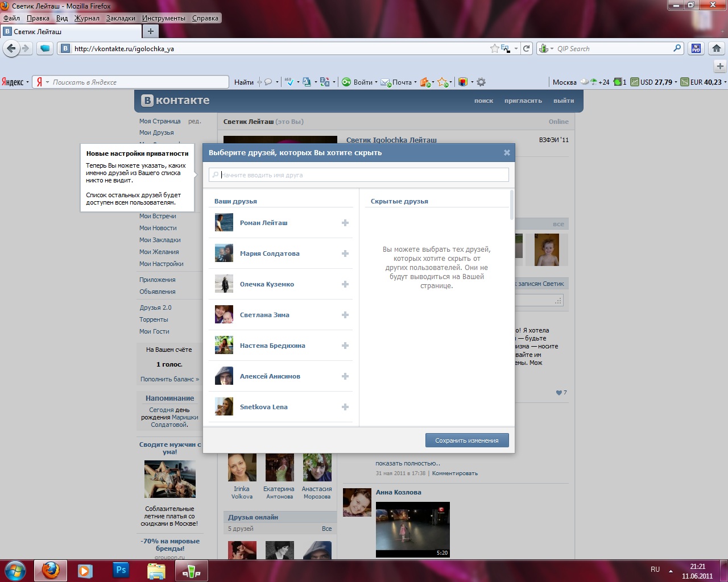Click the Yandex Mail envelope icon
The image size is (728, 582).
386,82
